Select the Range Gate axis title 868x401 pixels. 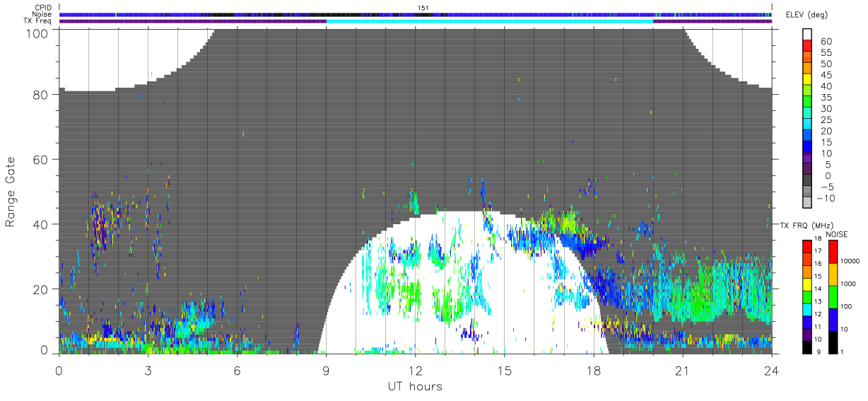pyautogui.click(x=11, y=191)
